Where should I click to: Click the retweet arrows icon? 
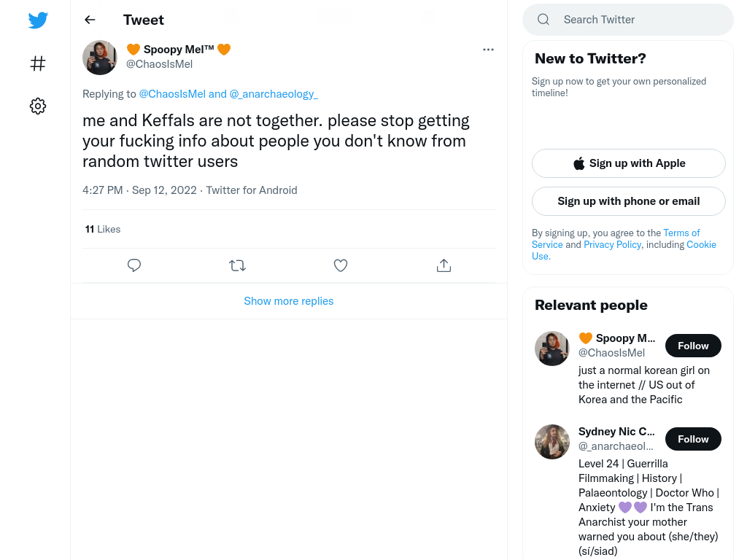coord(237,265)
